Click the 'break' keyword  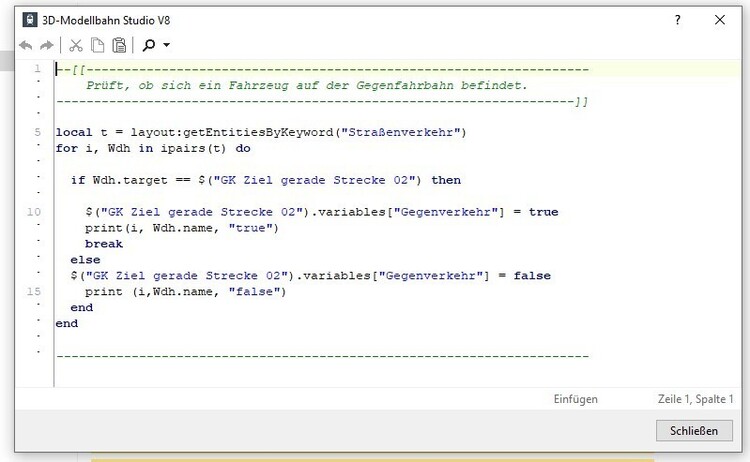104,244
